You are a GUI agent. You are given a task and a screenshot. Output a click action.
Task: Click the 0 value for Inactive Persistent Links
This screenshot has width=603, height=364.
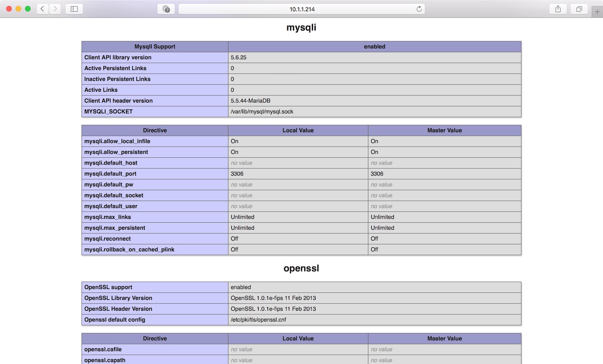[x=232, y=79]
